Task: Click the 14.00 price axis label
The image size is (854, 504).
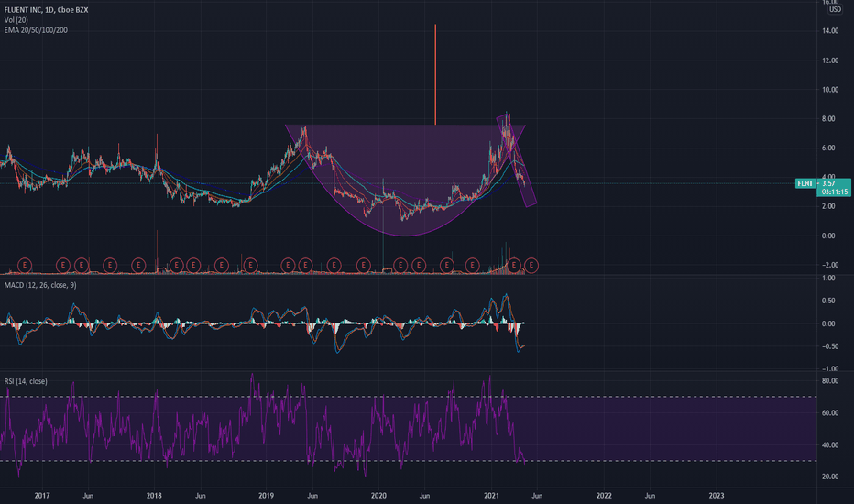Action: tap(830, 31)
